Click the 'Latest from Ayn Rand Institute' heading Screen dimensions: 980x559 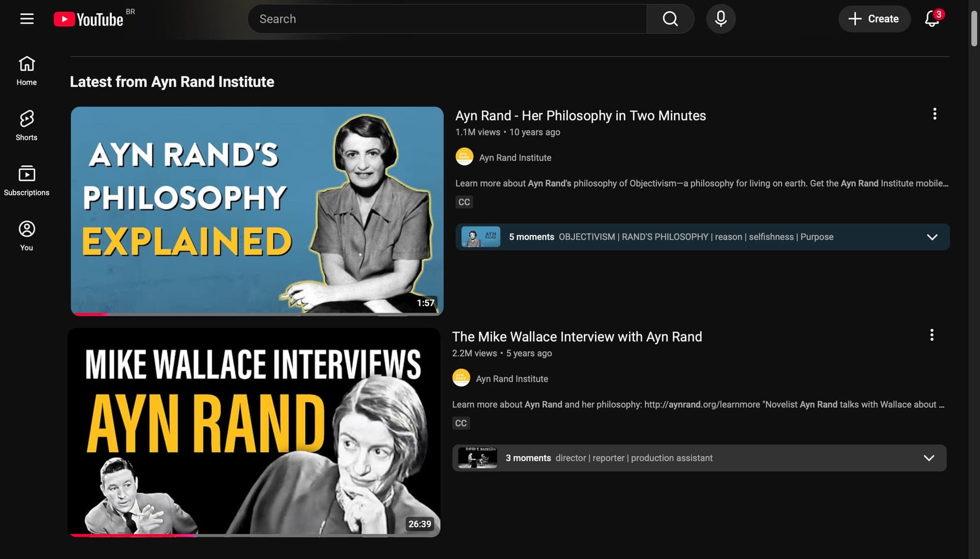pos(172,82)
